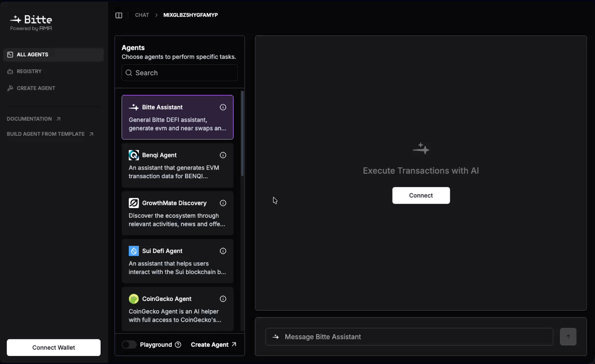This screenshot has width=595, height=364.
Task: Enable the Playground toggle
Action: (129, 344)
